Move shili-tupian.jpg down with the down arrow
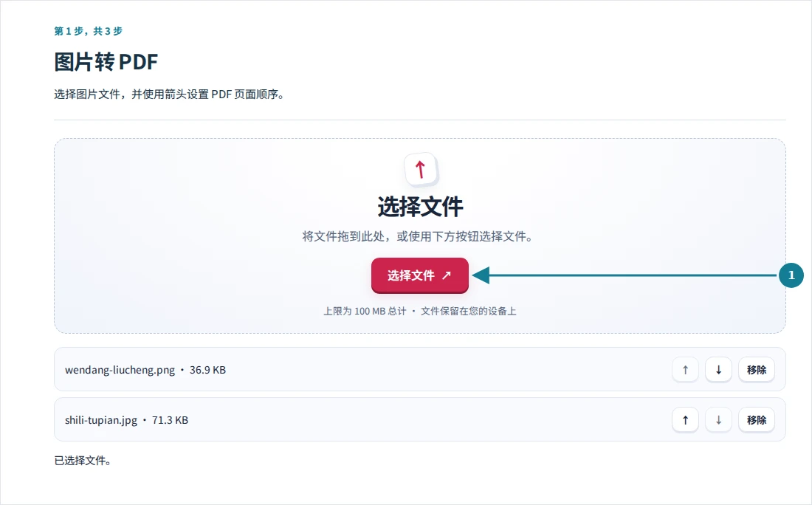This screenshot has height=505, width=812. pos(718,420)
